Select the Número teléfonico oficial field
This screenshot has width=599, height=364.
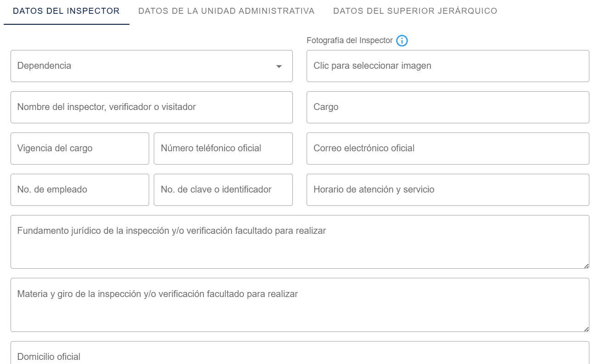(223, 149)
